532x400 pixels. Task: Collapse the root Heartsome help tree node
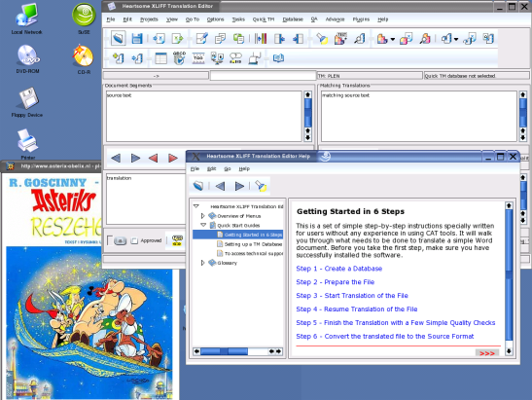pyautogui.click(x=196, y=206)
